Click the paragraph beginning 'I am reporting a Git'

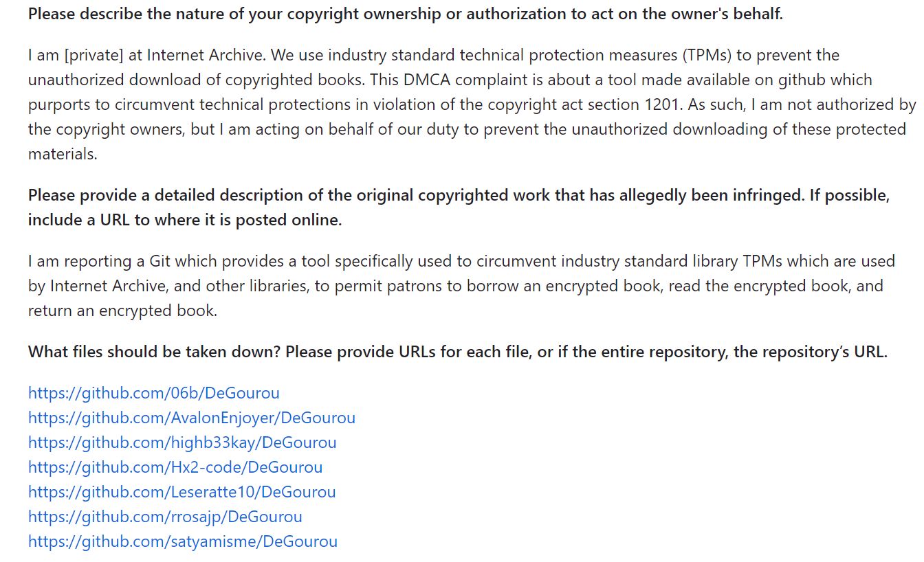click(462, 286)
